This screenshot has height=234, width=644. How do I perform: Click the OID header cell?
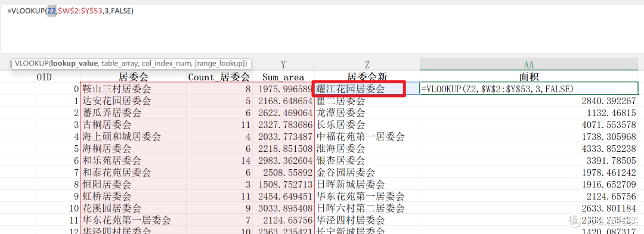pos(57,77)
